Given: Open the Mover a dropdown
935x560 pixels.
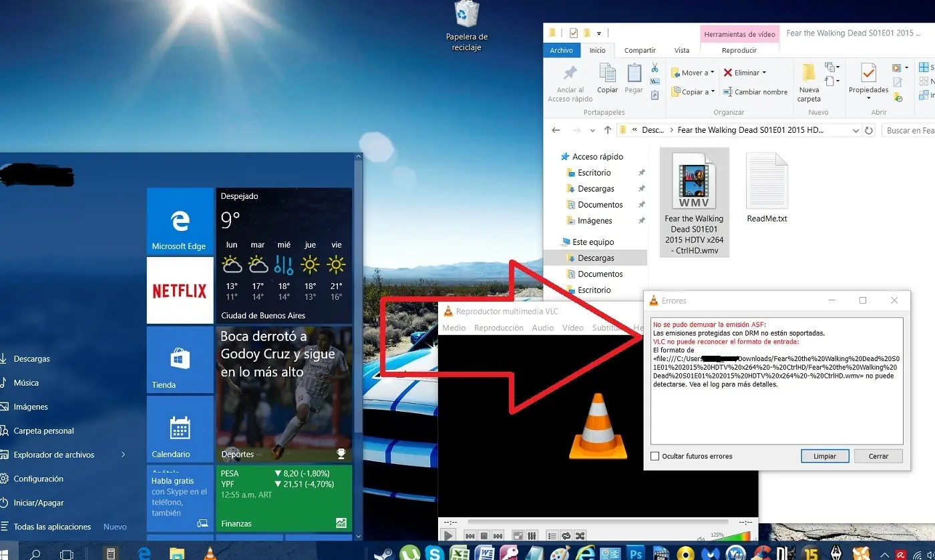Looking at the screenshot, I should point(692,72).
